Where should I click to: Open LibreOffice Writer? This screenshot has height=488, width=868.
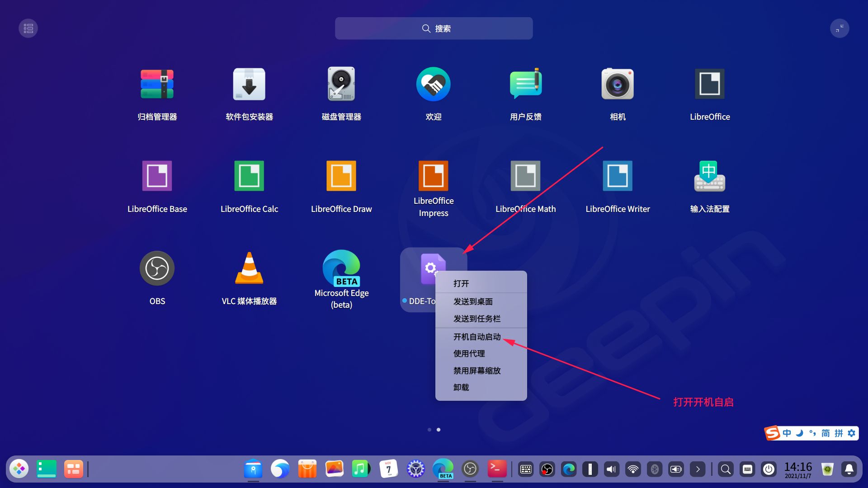pyautogui.click(x=618, y=176)
